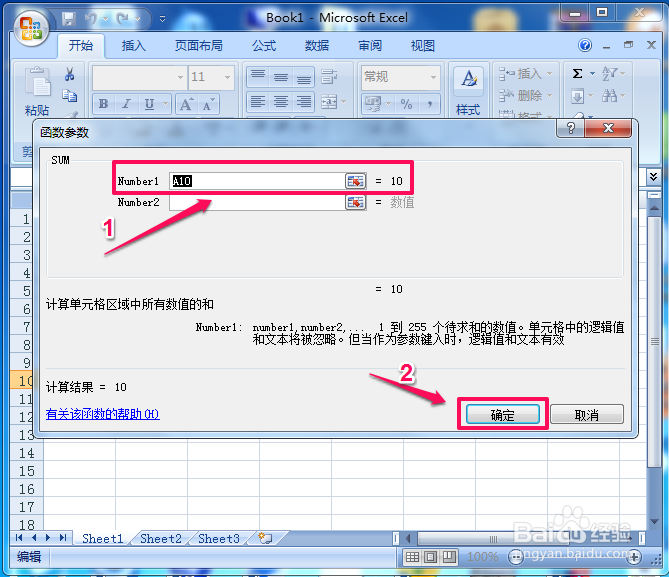Image resolution: width=669 pixels, height=577 pixels.
Task: Switch to normal view icon
Action: 412,557
